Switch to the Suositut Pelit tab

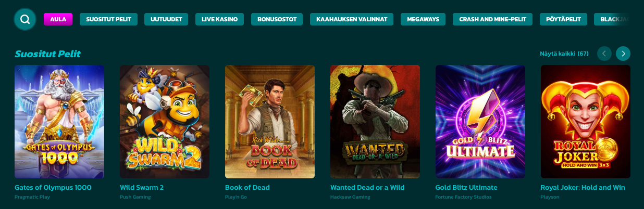coord(108,20)
